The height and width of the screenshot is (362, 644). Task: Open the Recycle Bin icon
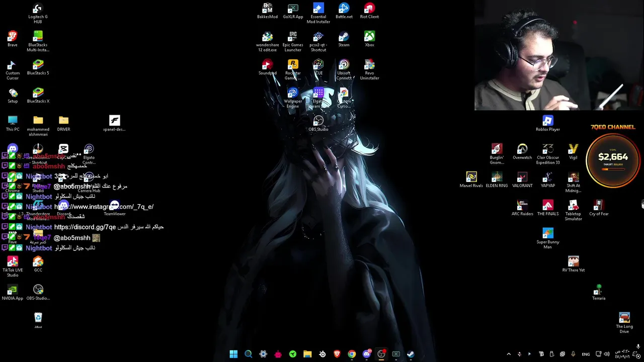pyautogui.click(x=38, y=321)
